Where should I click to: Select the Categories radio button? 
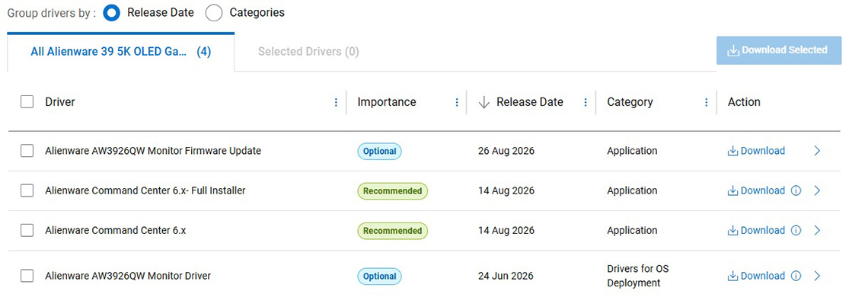214,13
